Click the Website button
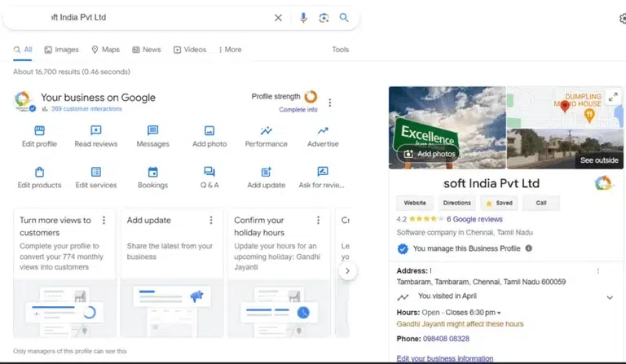626x364 pixels. point(415,203)
